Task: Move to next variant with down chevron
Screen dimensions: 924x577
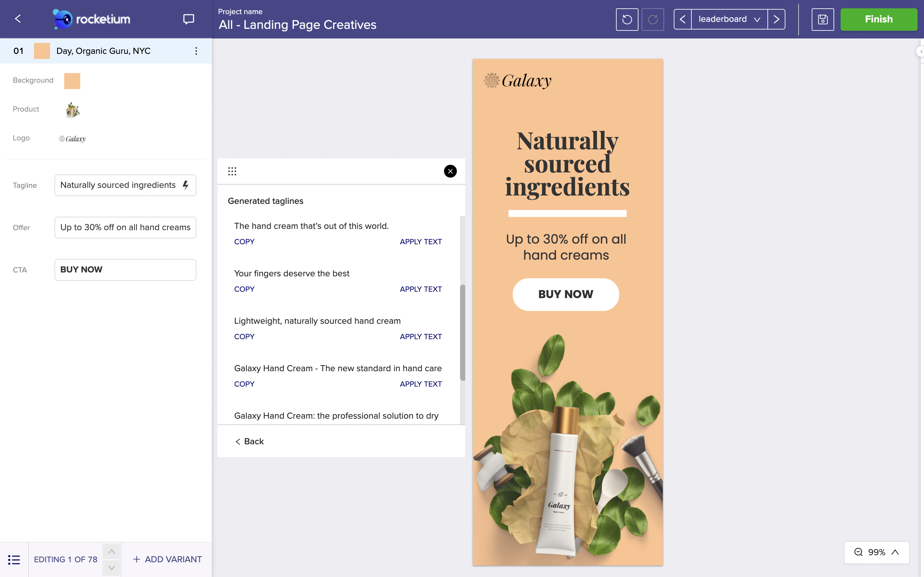Action: [112, 568]
